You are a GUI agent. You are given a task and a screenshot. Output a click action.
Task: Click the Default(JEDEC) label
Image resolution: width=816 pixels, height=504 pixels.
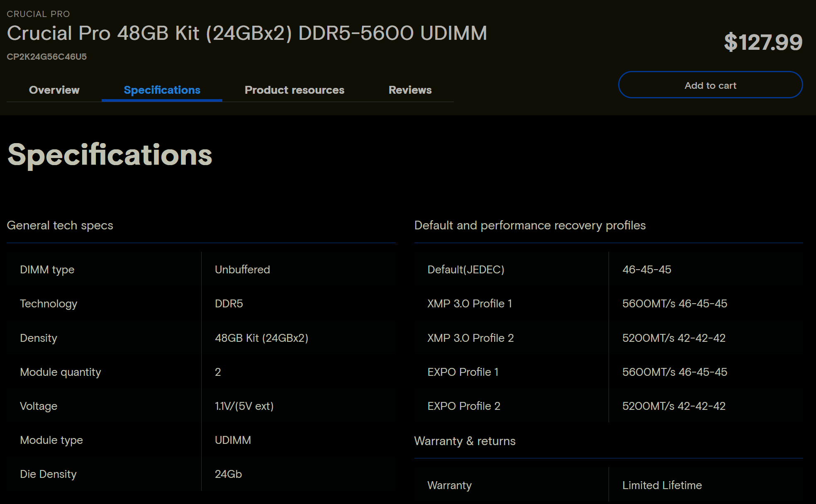[x=466, y=270]
